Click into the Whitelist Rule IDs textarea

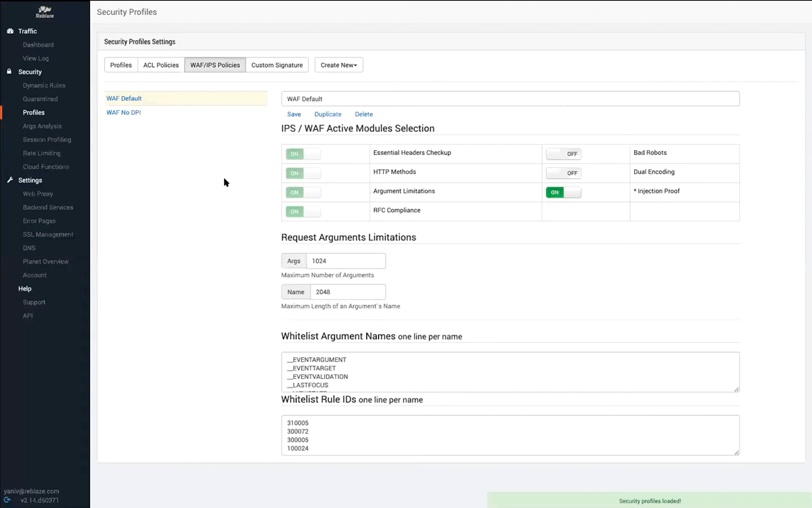point(510,435)
